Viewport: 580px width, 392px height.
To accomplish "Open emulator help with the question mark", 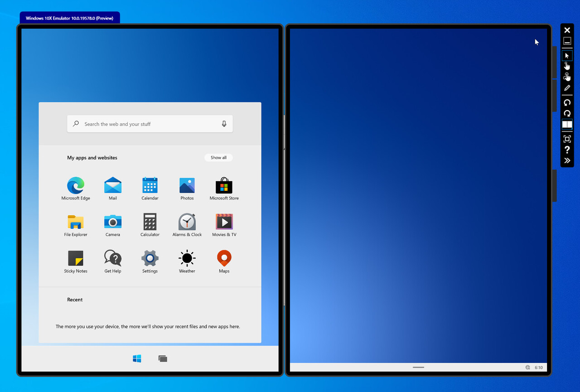I will tap(567, 150).
